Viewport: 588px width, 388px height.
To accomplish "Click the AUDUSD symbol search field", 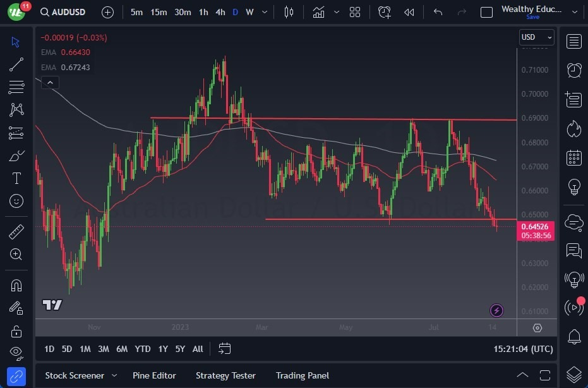I will point(65,12).
